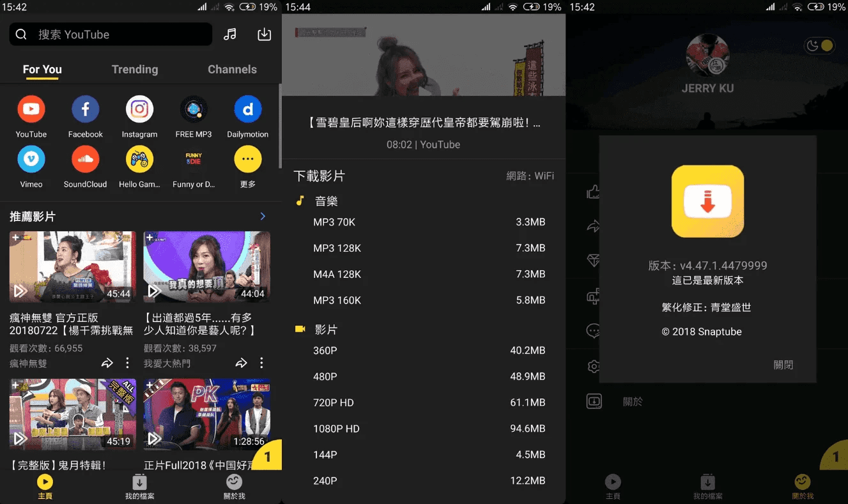Open the 44:04 video thumbnail

(x=207, y=266)
